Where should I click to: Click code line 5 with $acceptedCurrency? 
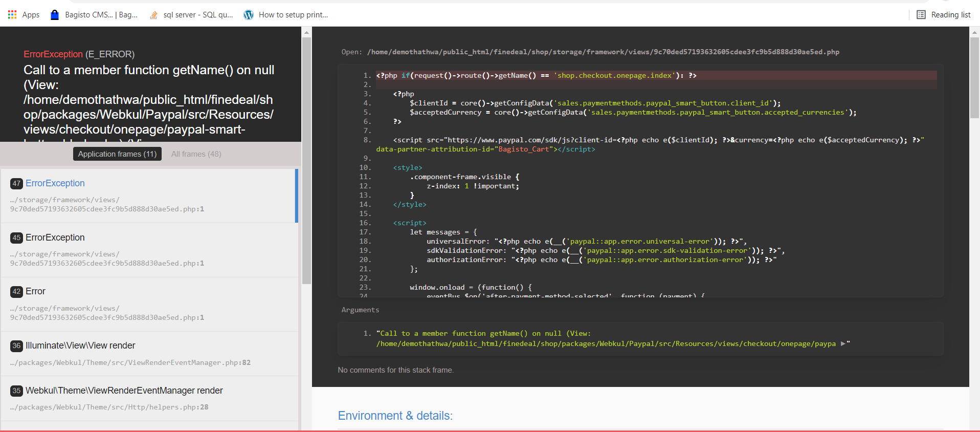633,112
